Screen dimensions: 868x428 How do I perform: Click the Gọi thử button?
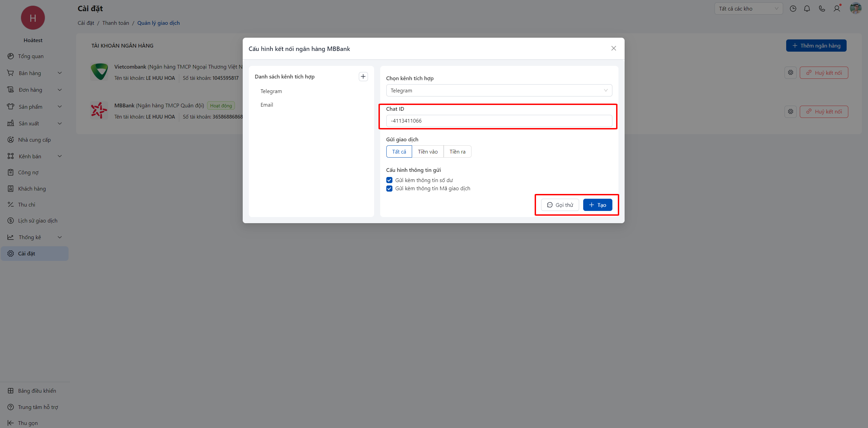560,205
